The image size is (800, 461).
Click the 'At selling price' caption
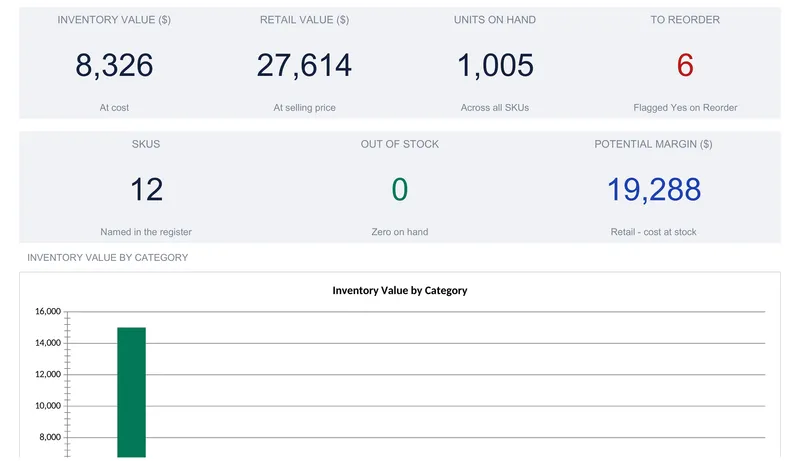click(305, 108)
